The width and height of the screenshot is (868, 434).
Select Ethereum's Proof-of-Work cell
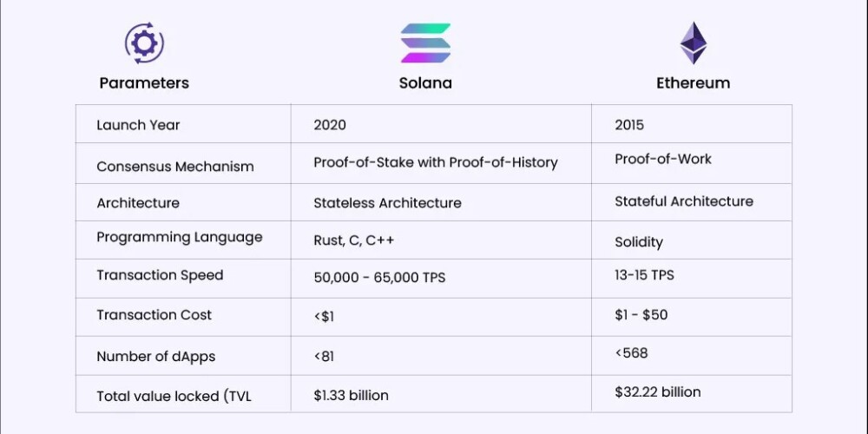(663, 159)
